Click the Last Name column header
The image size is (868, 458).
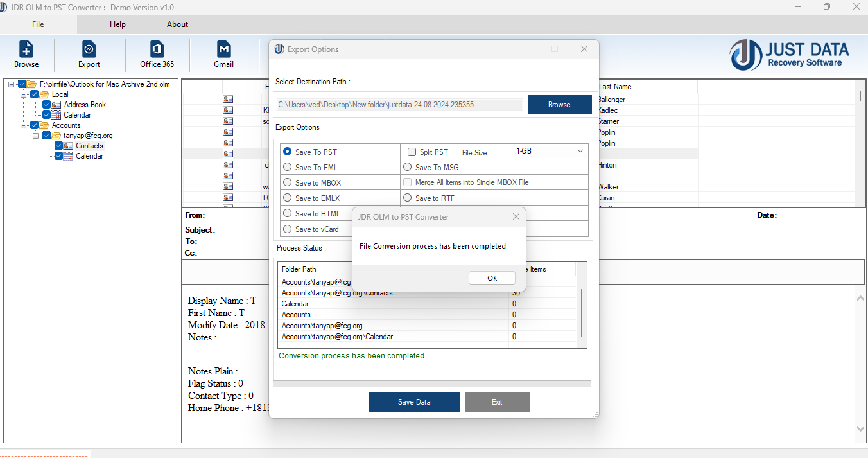coord(647,87)
